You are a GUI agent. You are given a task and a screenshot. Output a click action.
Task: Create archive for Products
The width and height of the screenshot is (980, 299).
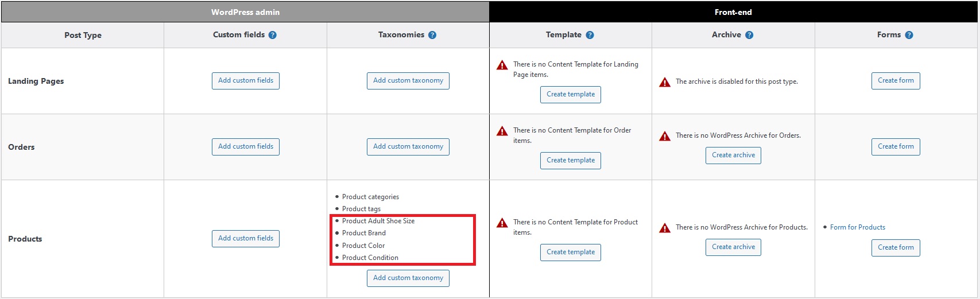tap(733, 247)
